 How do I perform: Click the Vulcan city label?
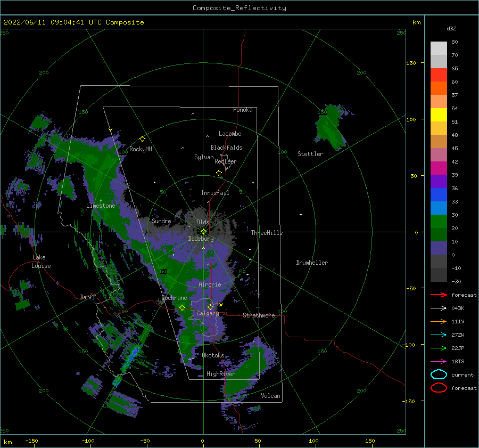(x=270, y=396)
